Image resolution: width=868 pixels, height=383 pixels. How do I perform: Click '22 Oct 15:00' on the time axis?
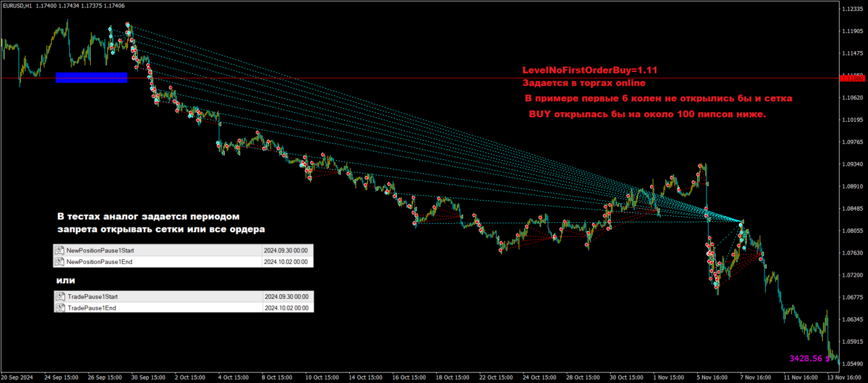pos(497,378)
